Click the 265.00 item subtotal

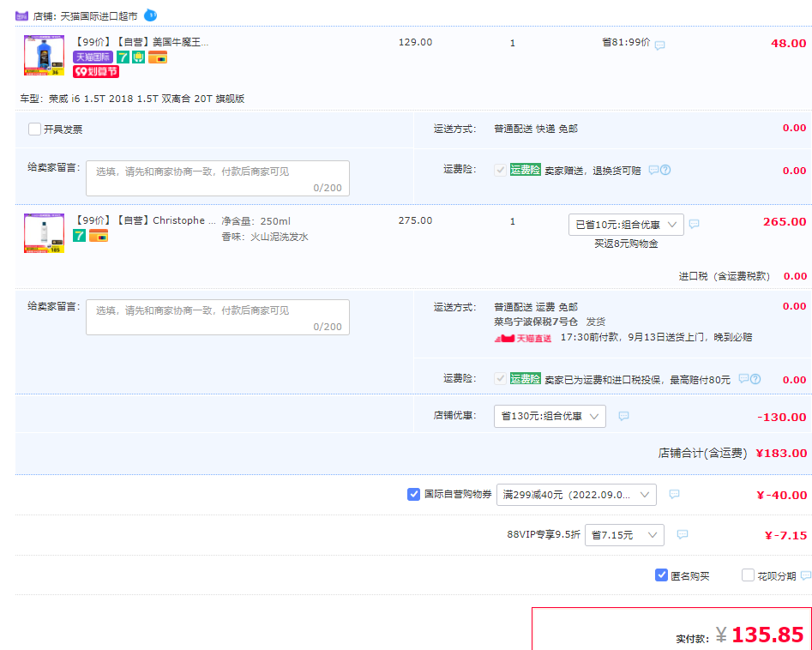point(784,222)
